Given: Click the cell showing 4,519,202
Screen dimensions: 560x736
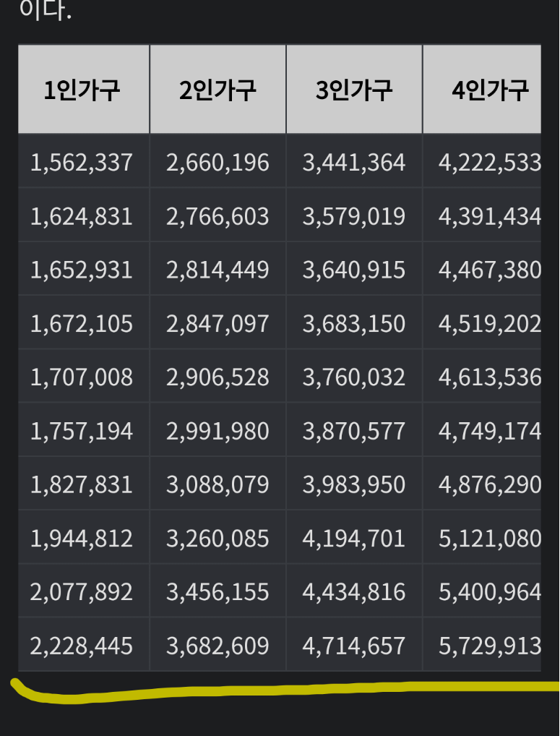Looking at the screenshot, I should tap(482, 322).
